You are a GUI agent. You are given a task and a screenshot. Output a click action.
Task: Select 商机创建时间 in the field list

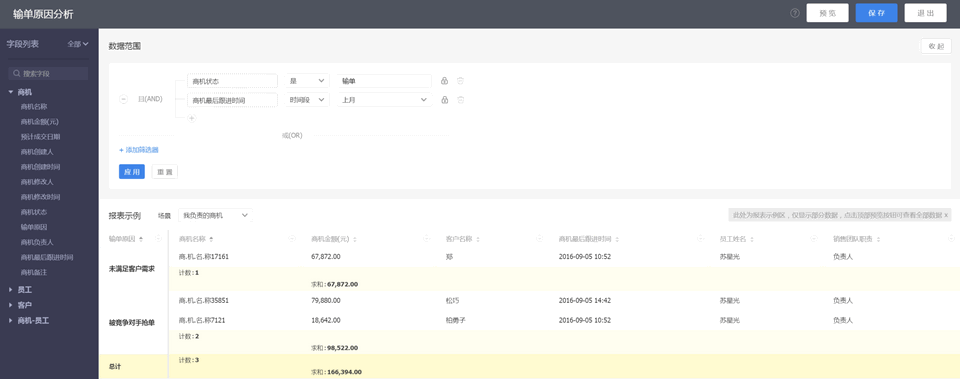[40, 167]
